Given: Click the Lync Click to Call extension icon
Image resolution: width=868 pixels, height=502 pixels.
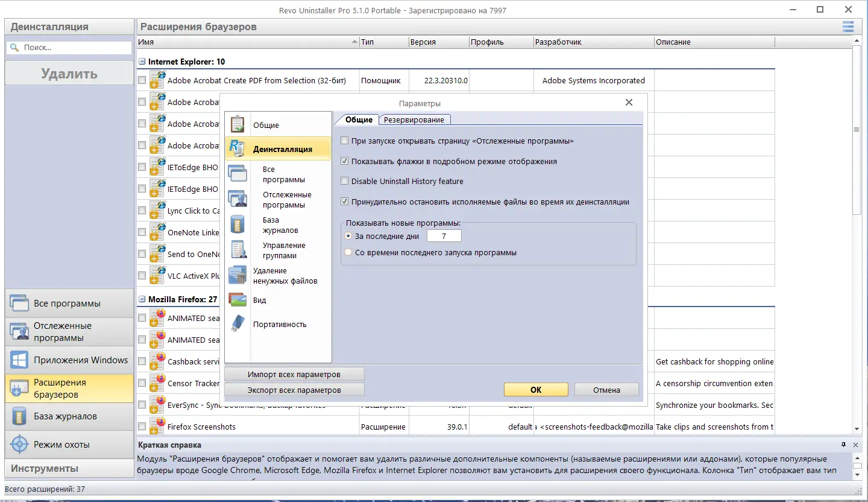Looking at the screenshot, I should (157, 210).
